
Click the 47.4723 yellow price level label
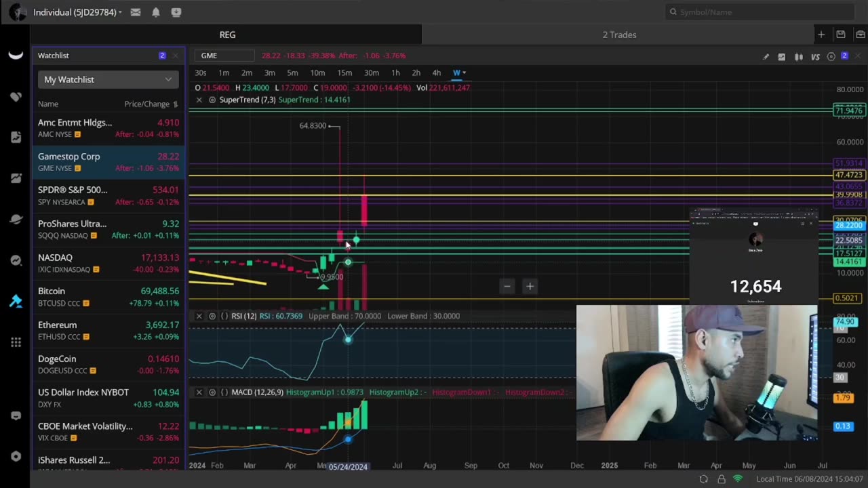click(x=848, y=176)
